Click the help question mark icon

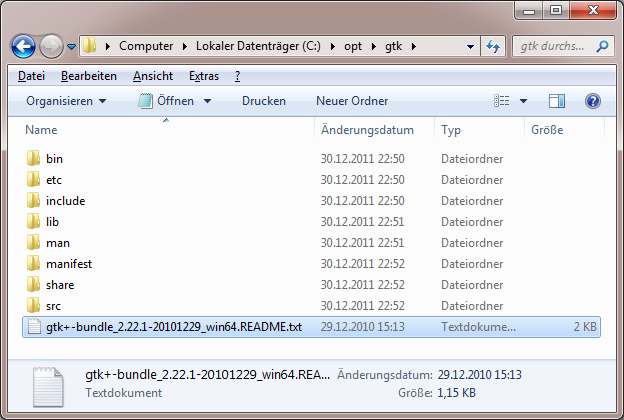[x=592, y=101]
